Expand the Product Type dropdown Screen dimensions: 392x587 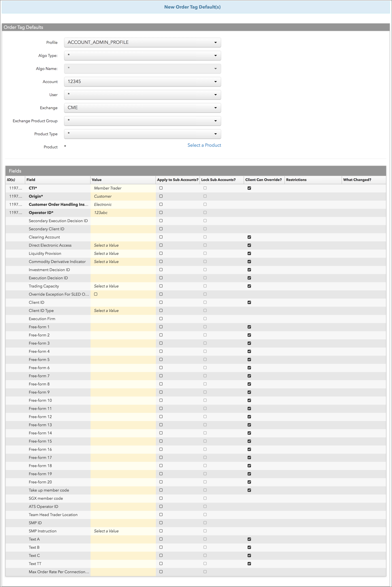[142, 134]
